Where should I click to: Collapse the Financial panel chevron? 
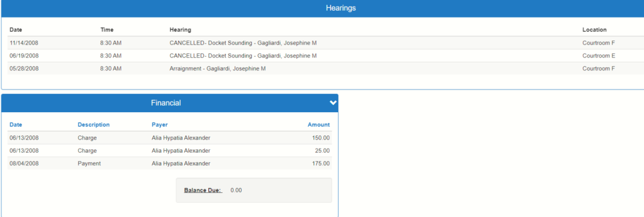point(333,103)
